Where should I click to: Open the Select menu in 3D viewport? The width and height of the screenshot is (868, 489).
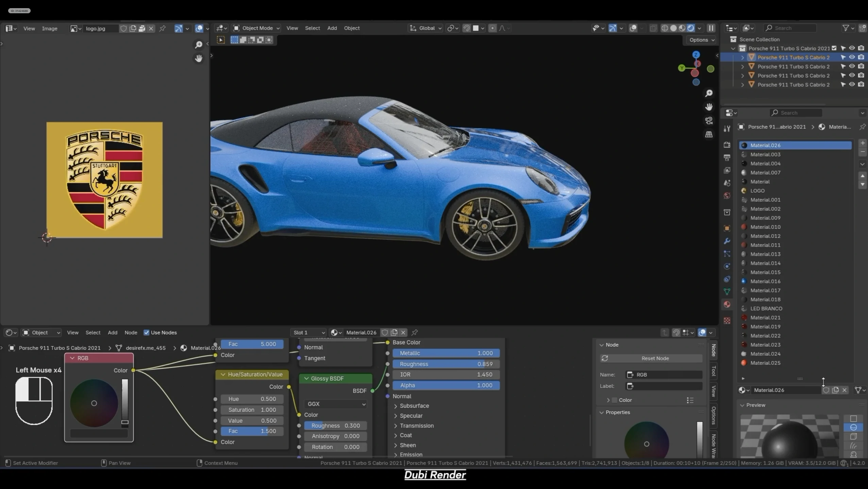pos(312,28)
